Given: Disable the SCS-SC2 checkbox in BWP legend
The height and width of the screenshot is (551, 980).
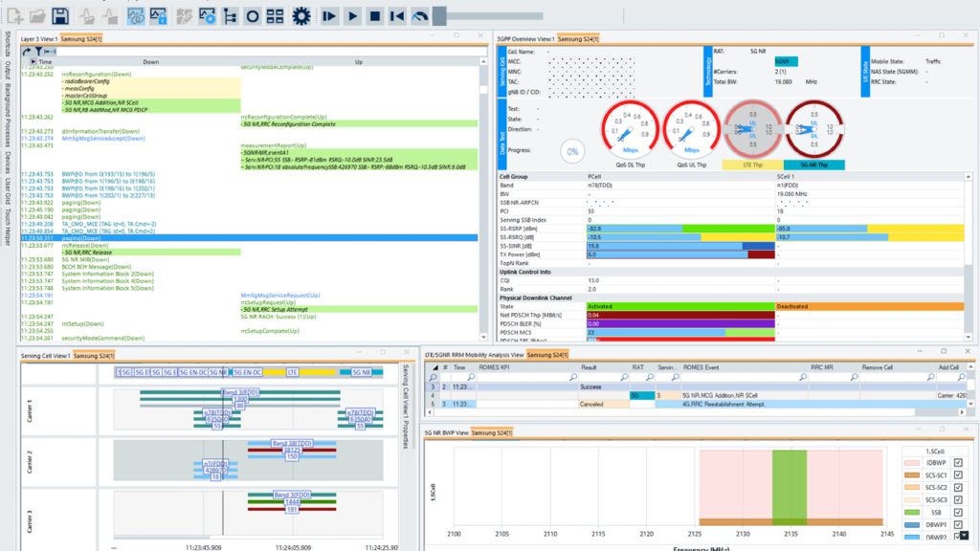Looking at the screenshot, I should click(958, 487).
